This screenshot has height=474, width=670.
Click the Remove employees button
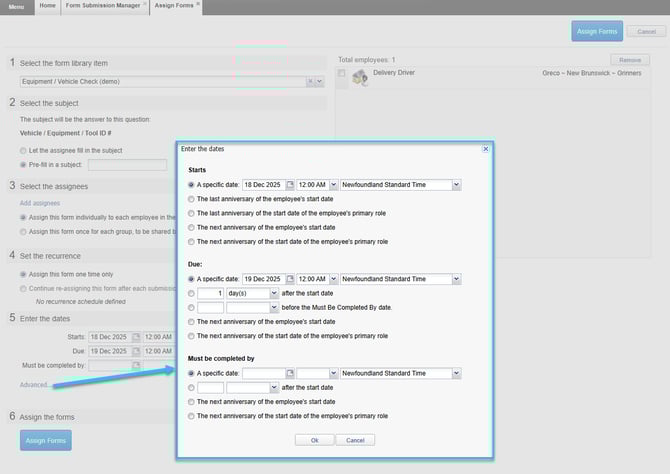coord(630,60)
